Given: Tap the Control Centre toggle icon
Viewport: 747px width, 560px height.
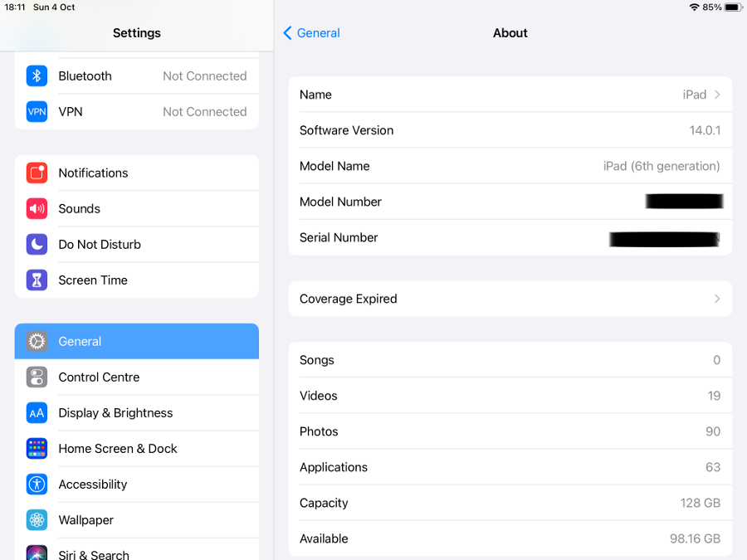Looking at the screenshot, I should click(37, 377).
